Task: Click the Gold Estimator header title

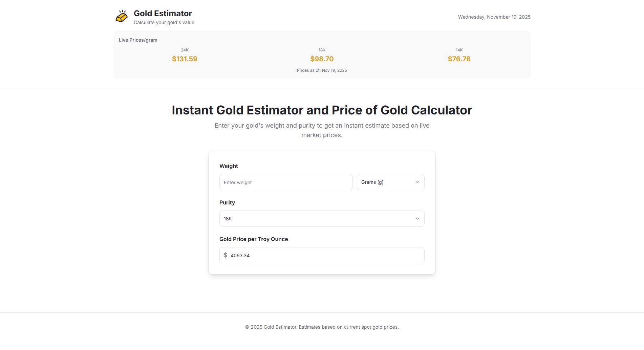Action: tap(163, 13)
